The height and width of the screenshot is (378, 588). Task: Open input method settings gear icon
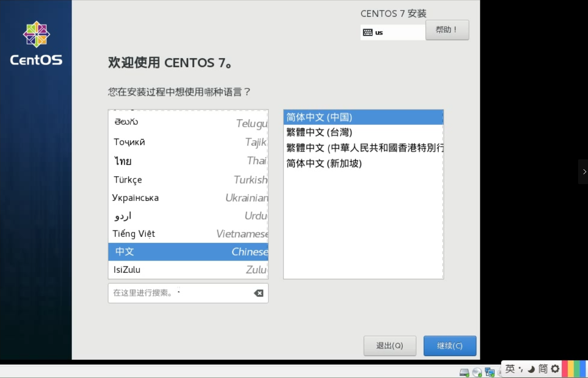pos(555,369)
